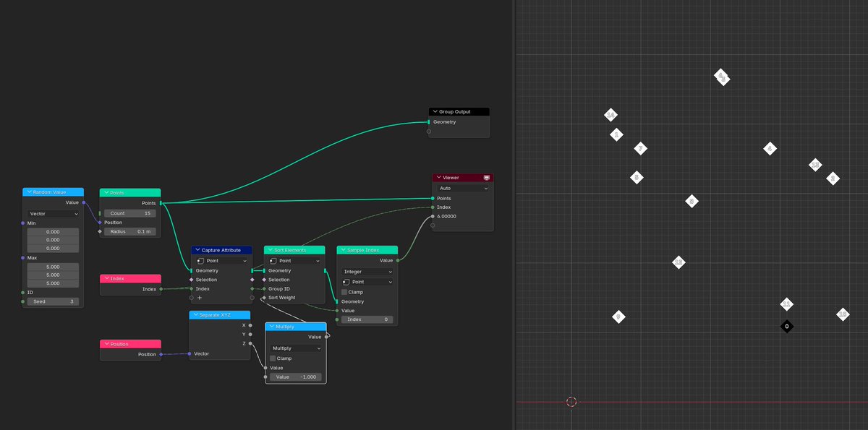Open Sort Elements' Point domain dropdown

coord(294,261)
